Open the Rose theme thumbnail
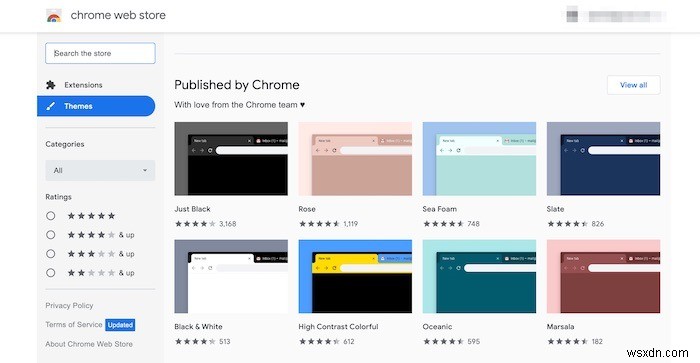This screenshot has height=363, width=700. (x=355, y=159)
